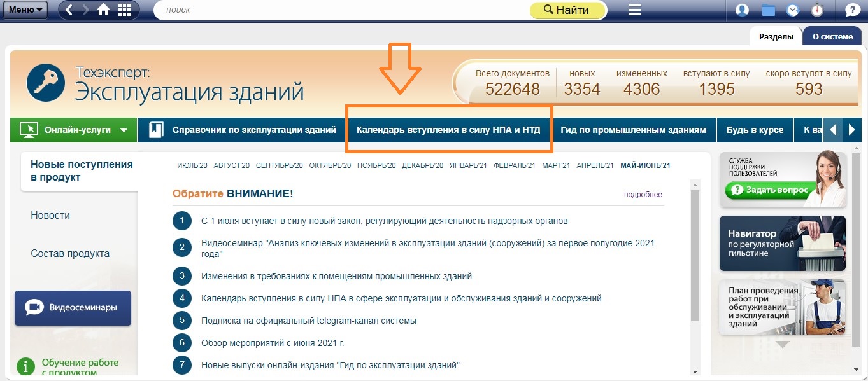Switch to the О системе tab
The width and height of the screenshot is (868, 381).
pos(832,36)
